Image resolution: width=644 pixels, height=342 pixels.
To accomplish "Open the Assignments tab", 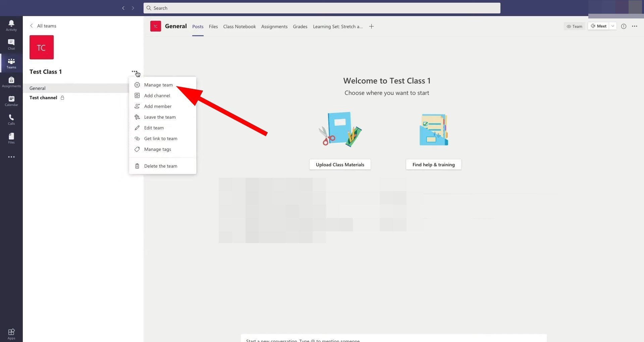I will [274, 26].
